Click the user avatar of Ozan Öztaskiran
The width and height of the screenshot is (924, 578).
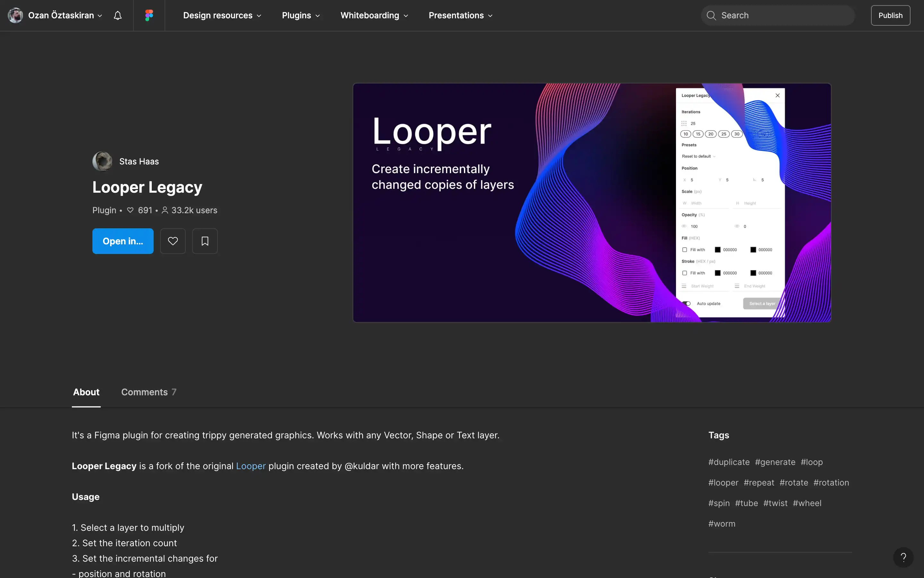point(15,15)
